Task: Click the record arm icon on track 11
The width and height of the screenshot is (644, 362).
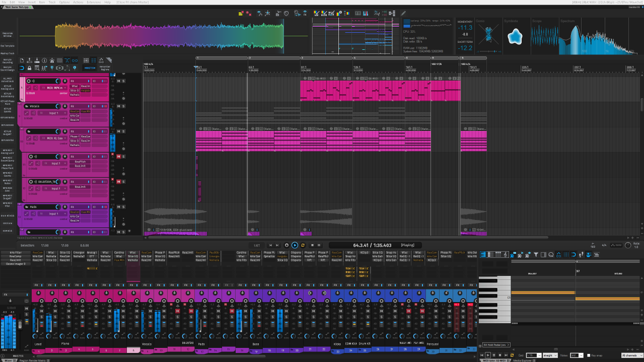Action: coord(31,157)
